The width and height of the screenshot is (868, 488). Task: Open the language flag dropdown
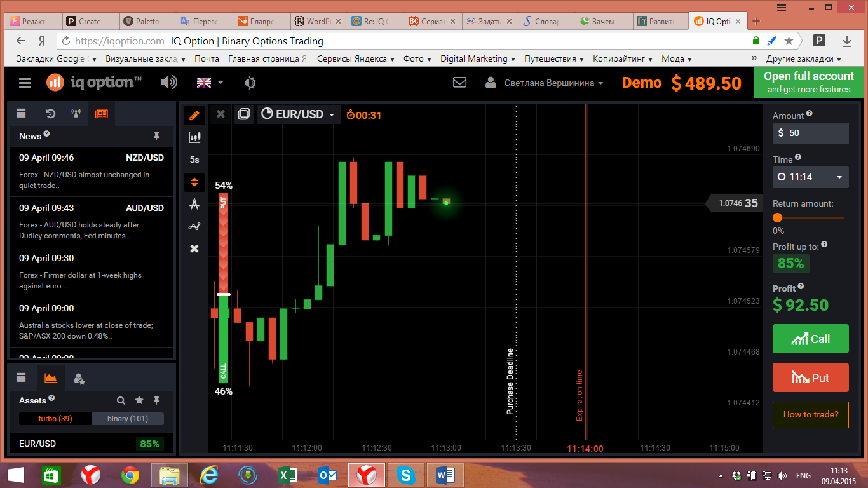[210, 83]
